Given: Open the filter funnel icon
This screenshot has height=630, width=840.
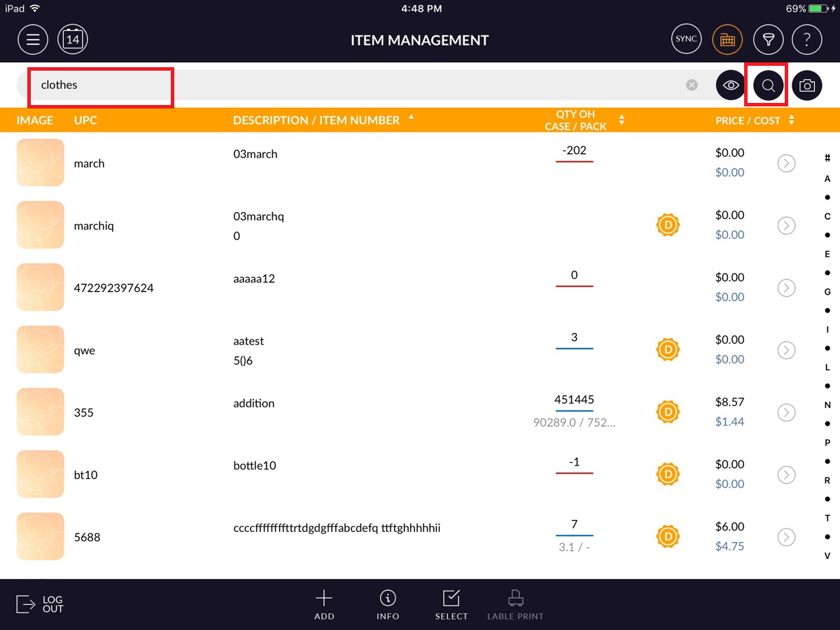Looking at the screenshot, I should [x=768, y=40].
